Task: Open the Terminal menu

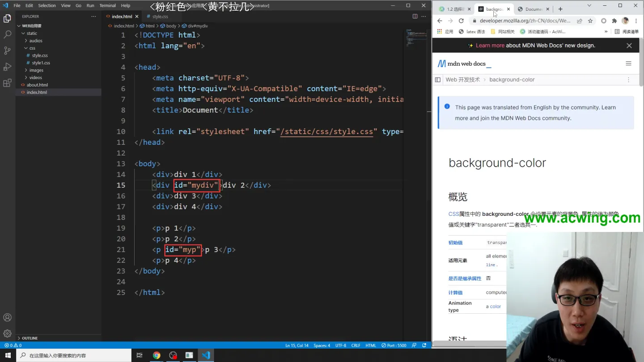Action: 107,5
